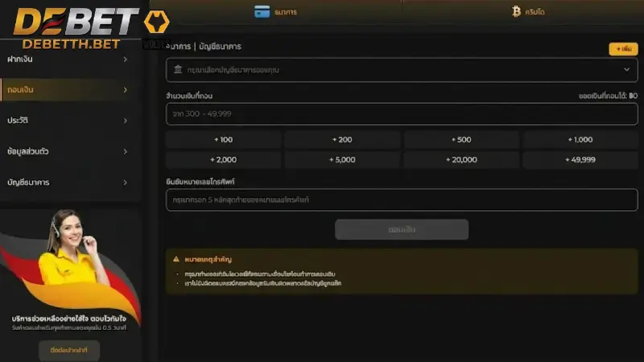Screen dimensions: 644x362
Task: Select ถอนเงิน in the sidebar
Action: (68, 89)
